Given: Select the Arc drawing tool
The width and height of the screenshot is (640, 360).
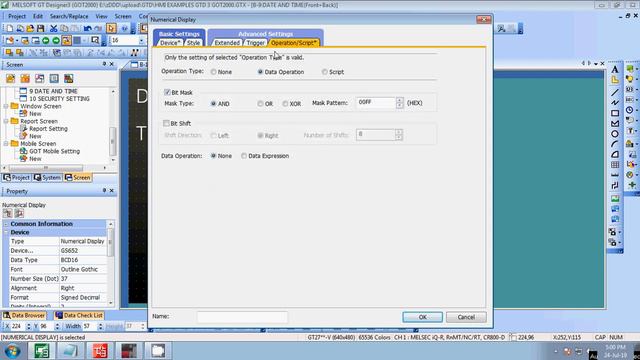Looking at the screenshot, I should [615, 144].
